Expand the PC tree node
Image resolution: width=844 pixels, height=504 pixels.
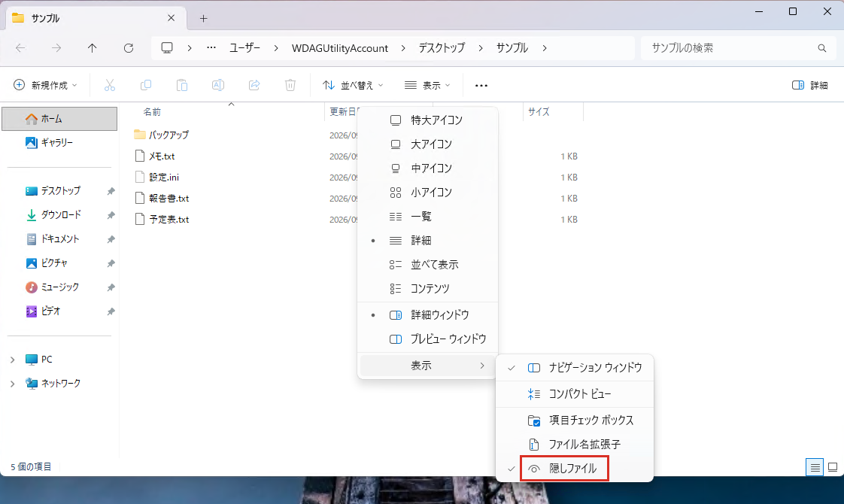(12, 359)
